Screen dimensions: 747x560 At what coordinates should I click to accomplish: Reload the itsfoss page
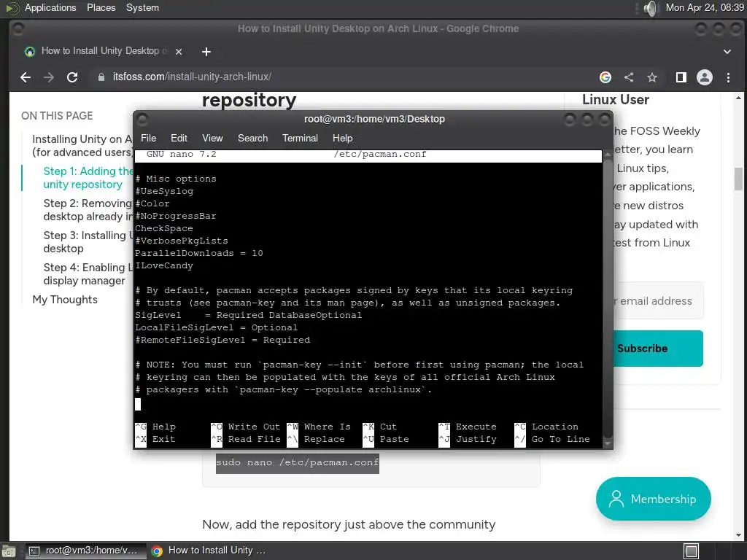click(x=72, y=77)
